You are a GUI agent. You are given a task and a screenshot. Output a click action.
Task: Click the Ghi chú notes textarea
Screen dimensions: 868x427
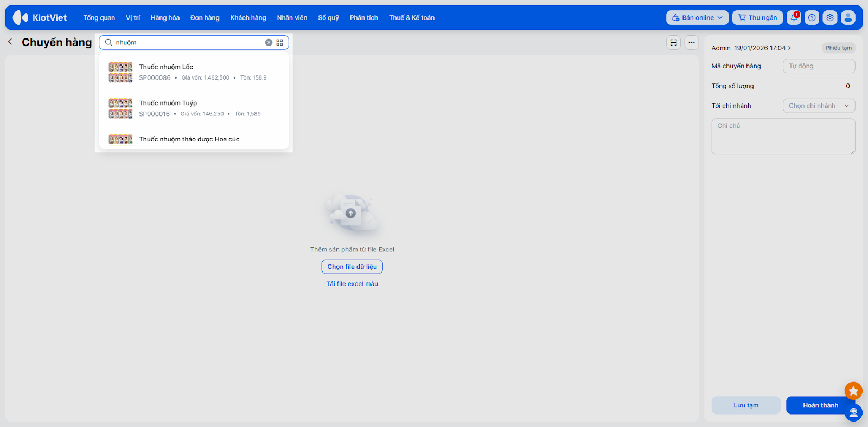tap(783, 137)
